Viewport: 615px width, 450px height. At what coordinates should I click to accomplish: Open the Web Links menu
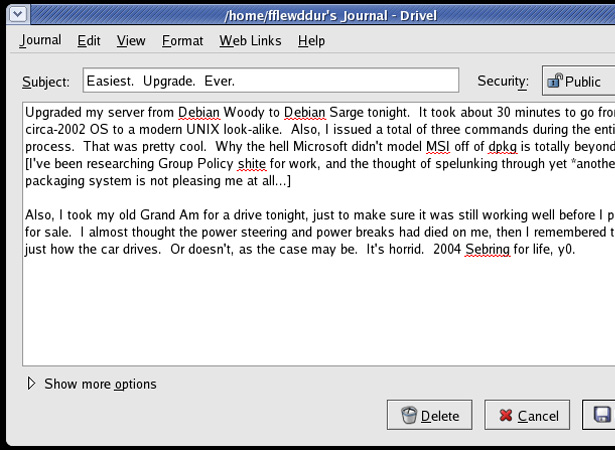[x=250, y=40]
